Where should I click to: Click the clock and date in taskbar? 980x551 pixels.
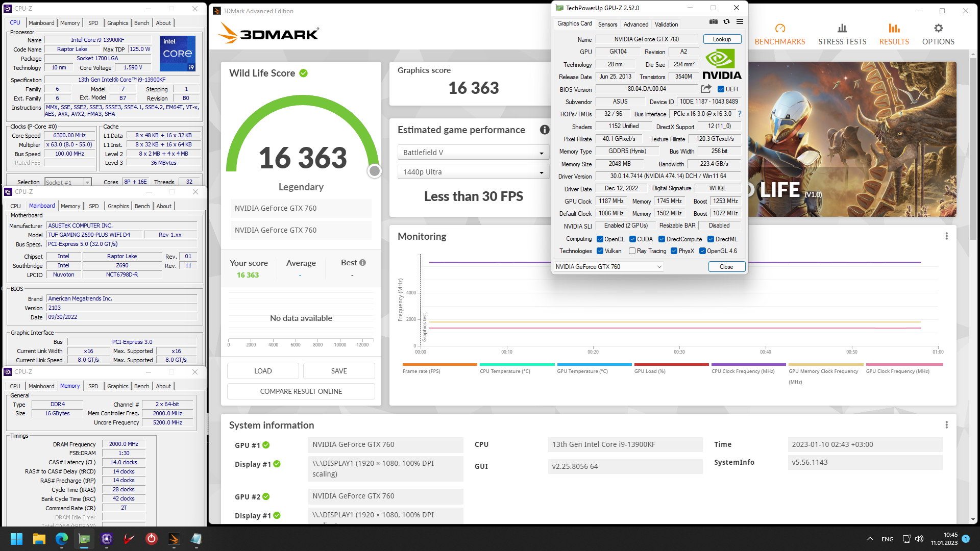(944, 539)
